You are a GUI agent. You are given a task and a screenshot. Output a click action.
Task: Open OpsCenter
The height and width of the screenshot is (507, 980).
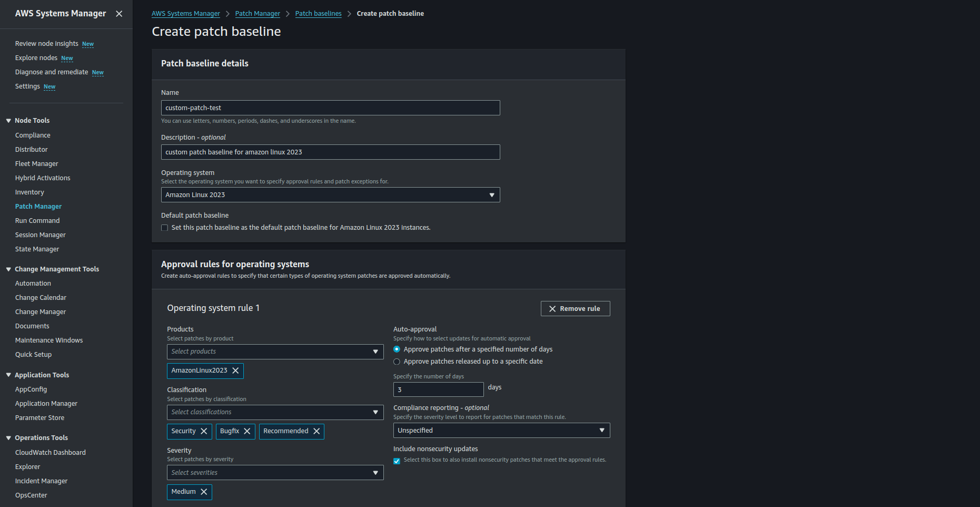pos(31,495)
